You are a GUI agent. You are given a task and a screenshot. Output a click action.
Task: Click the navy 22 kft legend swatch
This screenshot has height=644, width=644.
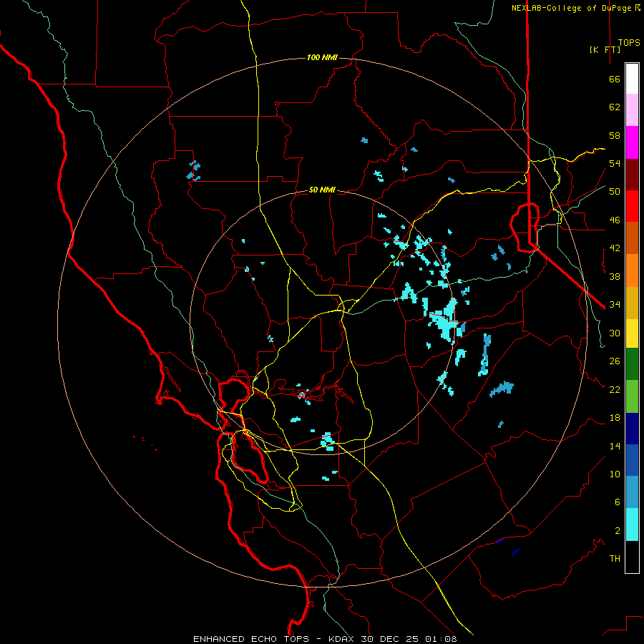coord(632,429)
